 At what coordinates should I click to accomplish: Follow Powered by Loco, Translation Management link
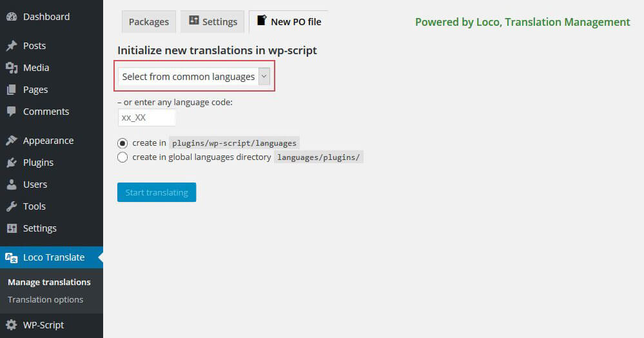click(522, 22)
